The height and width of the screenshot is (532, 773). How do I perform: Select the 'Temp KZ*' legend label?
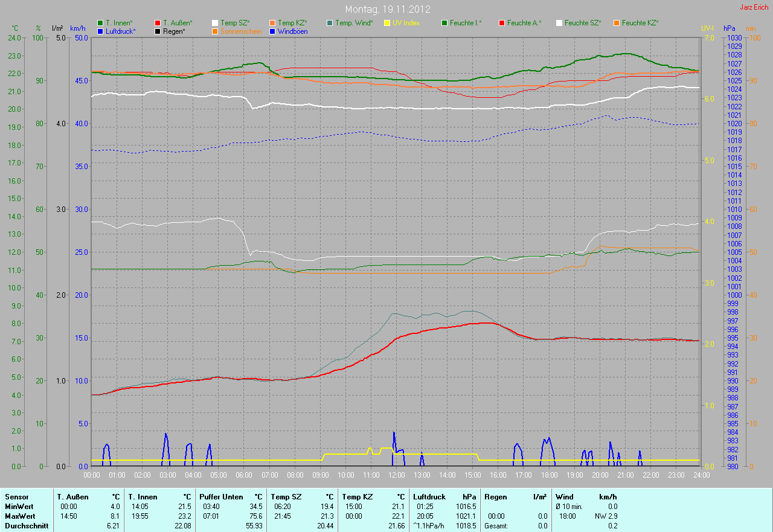pyautogui.click(x=292, y=23)
